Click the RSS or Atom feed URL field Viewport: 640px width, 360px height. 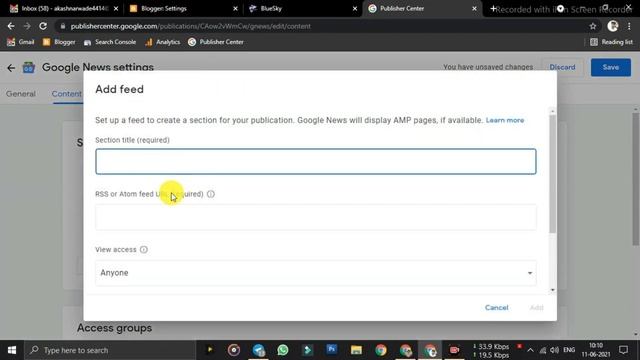coord(316,217)
